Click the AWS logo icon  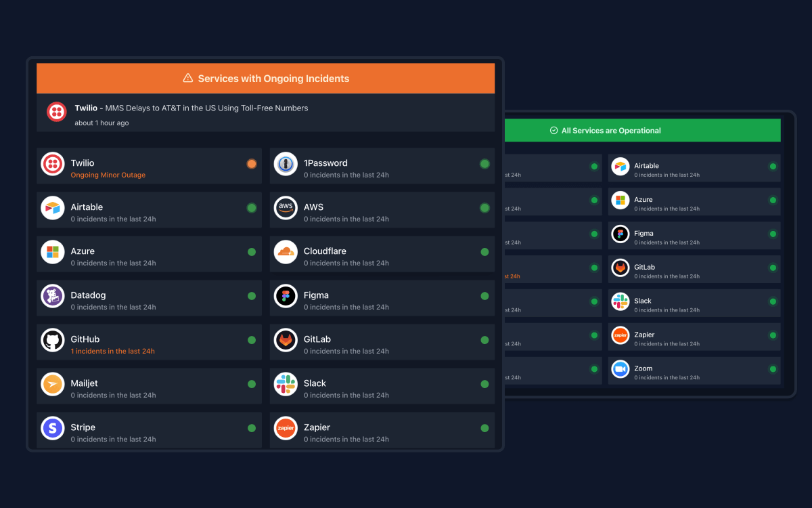(x=286, y=208)
